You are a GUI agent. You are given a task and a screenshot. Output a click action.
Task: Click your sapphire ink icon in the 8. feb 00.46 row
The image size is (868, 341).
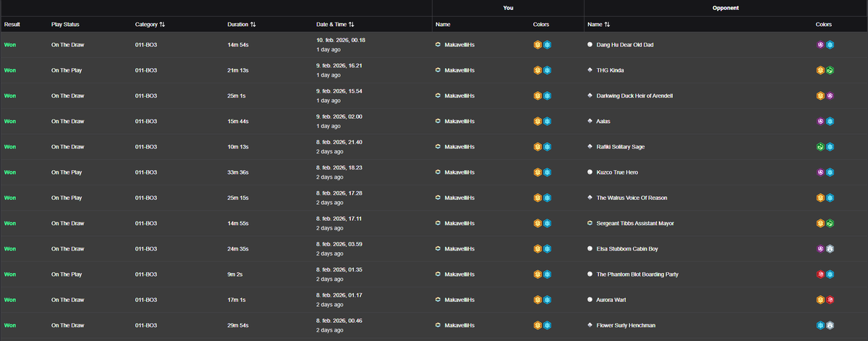point(548,325)
